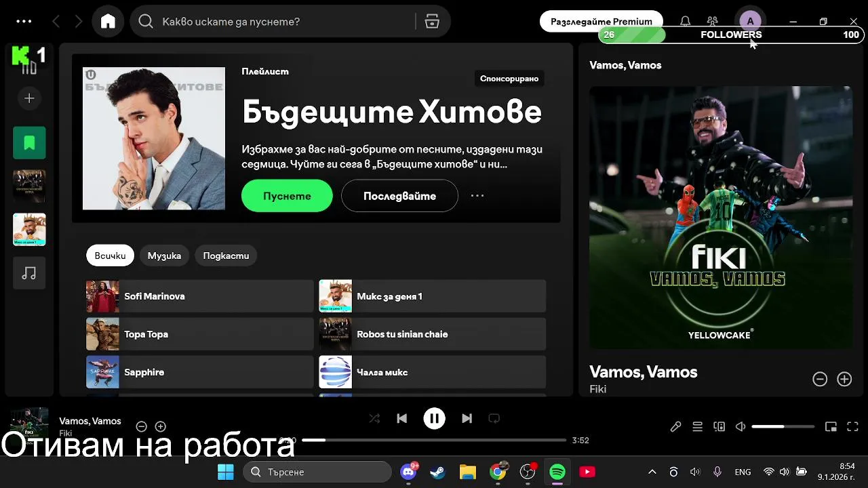This screenshot has height=488, width=868.
Task: Select the 'Музика' filter
Action: coord(164,256)
